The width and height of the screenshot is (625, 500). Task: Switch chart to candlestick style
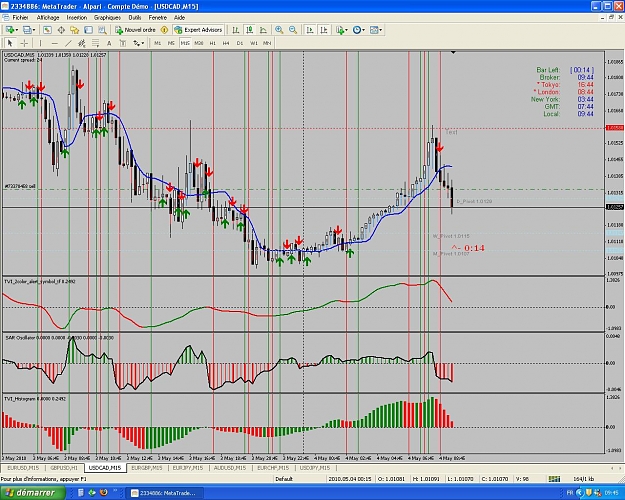(250, 30)
